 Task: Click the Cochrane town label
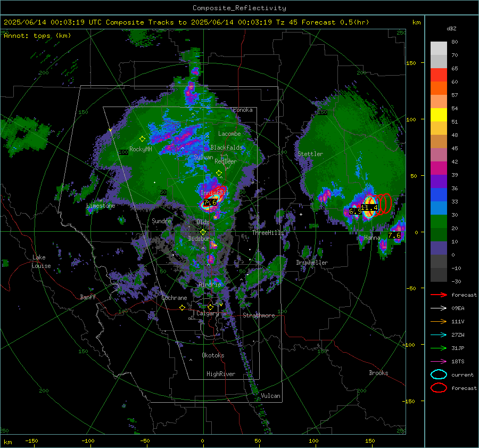(x=174, y=298)
